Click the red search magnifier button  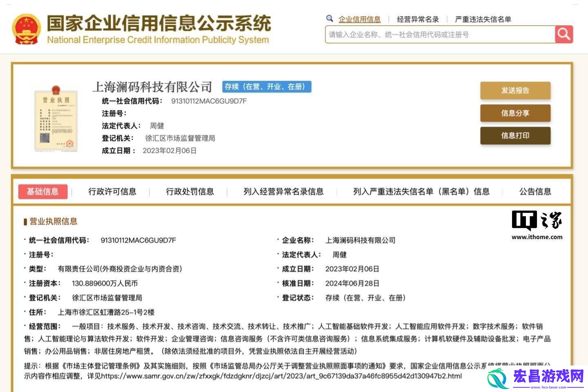tap(564, 34)
